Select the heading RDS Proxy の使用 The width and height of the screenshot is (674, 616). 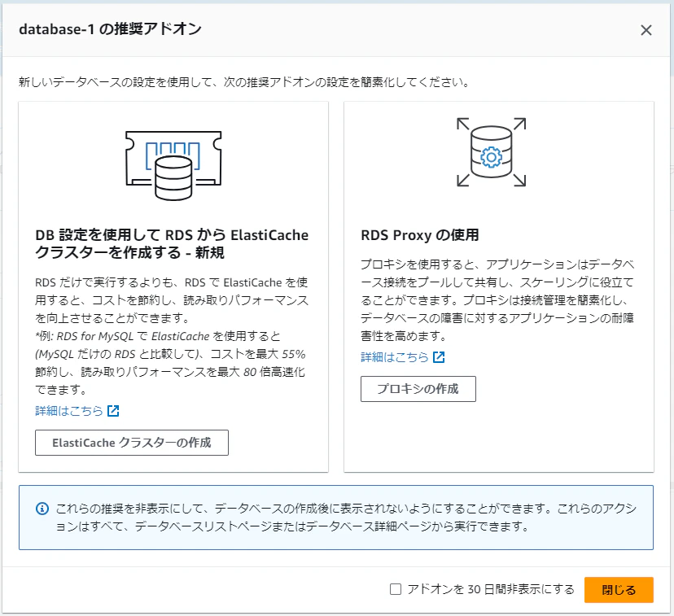point(420,235)
